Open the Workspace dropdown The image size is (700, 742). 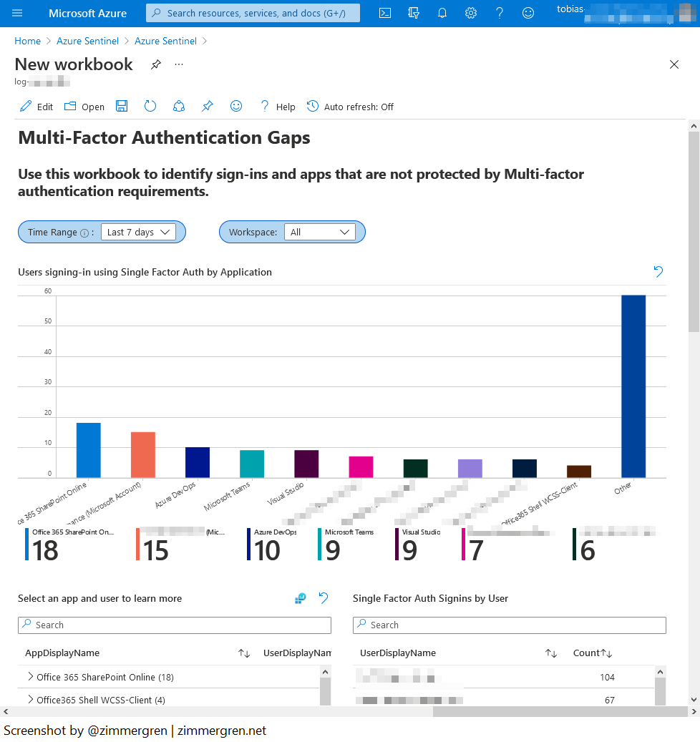coord(319,233)
